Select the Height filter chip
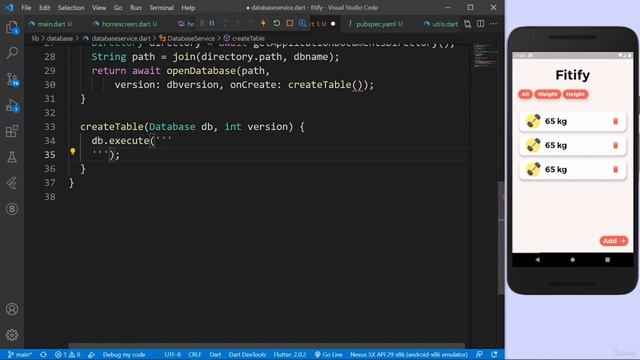 pyautogui.click(x=576, y=94)
